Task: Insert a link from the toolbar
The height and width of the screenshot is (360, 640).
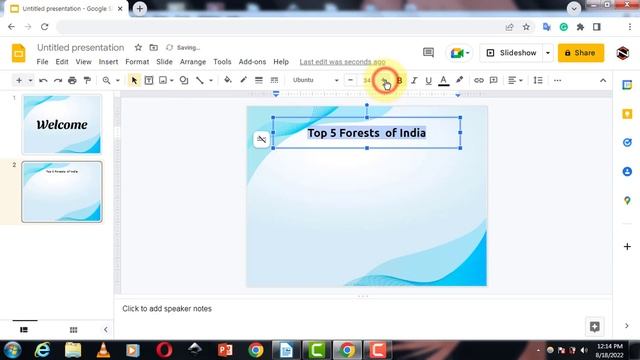Action: [478, 80]
